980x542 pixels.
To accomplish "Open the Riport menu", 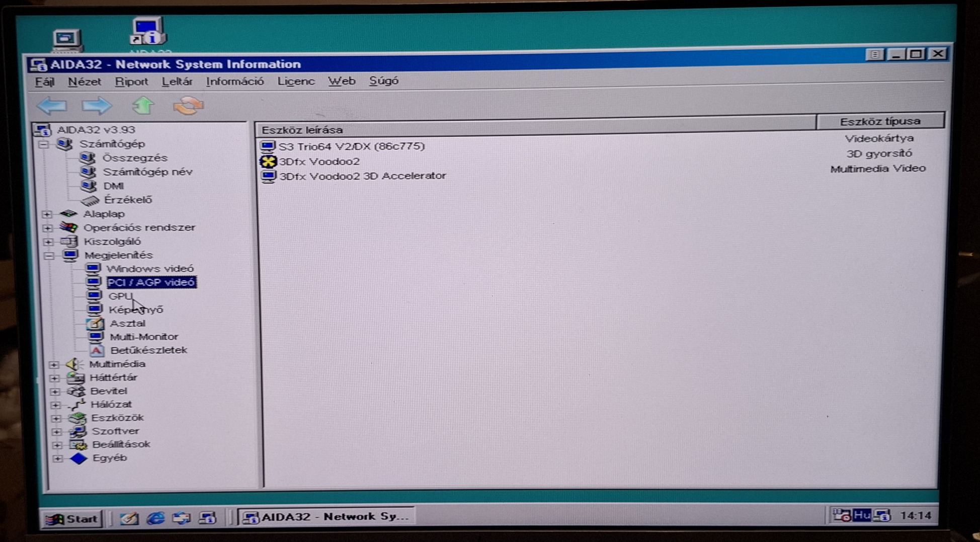I will (x=131, y=82).
